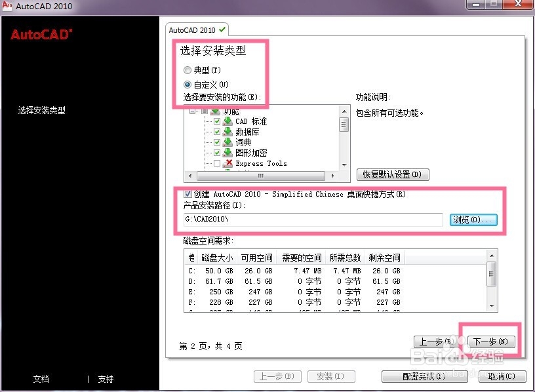The width and height of the screenshot is (535, 392).
Task: Click the inner 下一步(N) button
Action: tap(491, 342)
